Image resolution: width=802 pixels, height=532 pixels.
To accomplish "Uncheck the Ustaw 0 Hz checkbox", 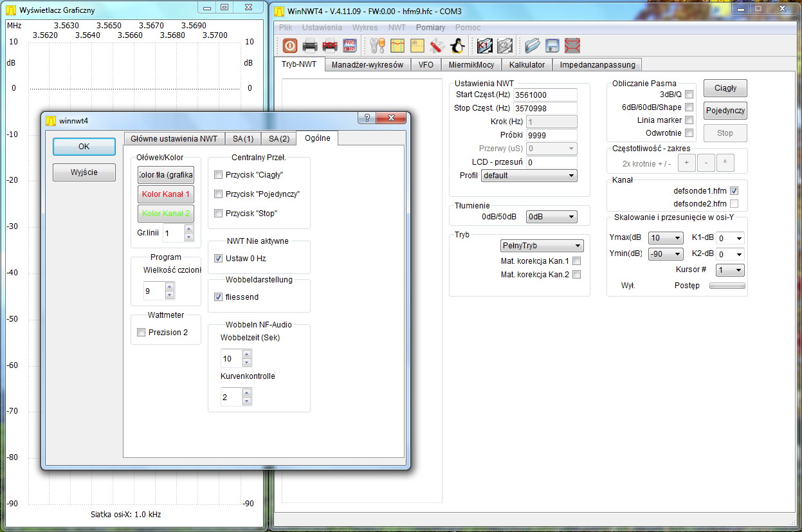I will (x=219, y=259).
